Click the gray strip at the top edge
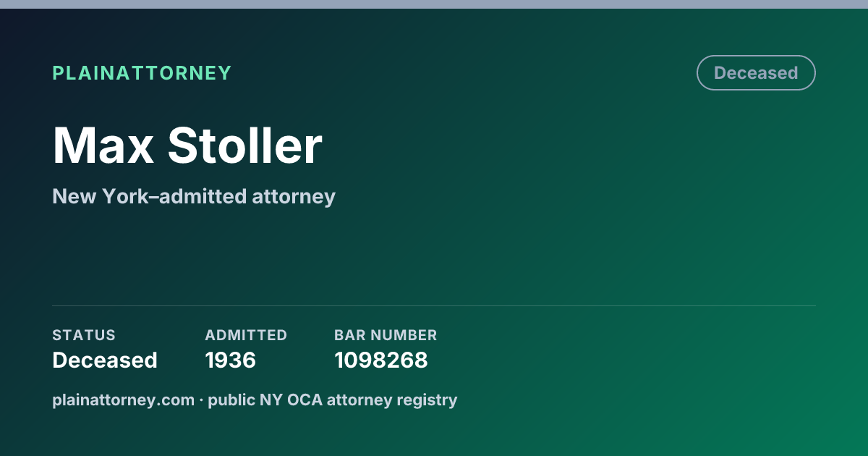 (434, 4)
